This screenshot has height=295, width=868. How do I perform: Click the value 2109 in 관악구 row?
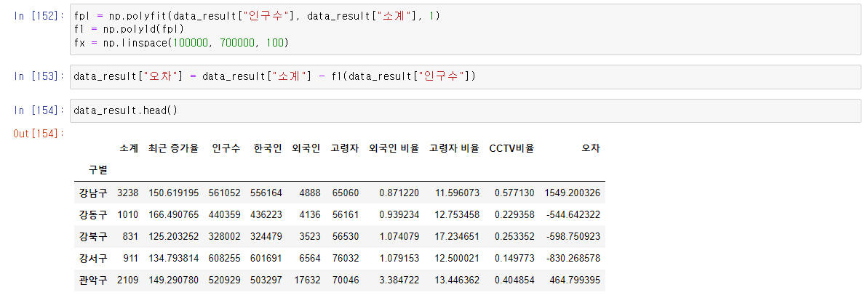coord(128,280)
